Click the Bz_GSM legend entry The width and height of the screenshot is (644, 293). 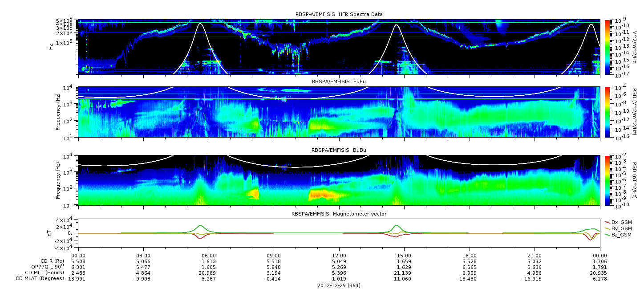(x=621, y=234)
